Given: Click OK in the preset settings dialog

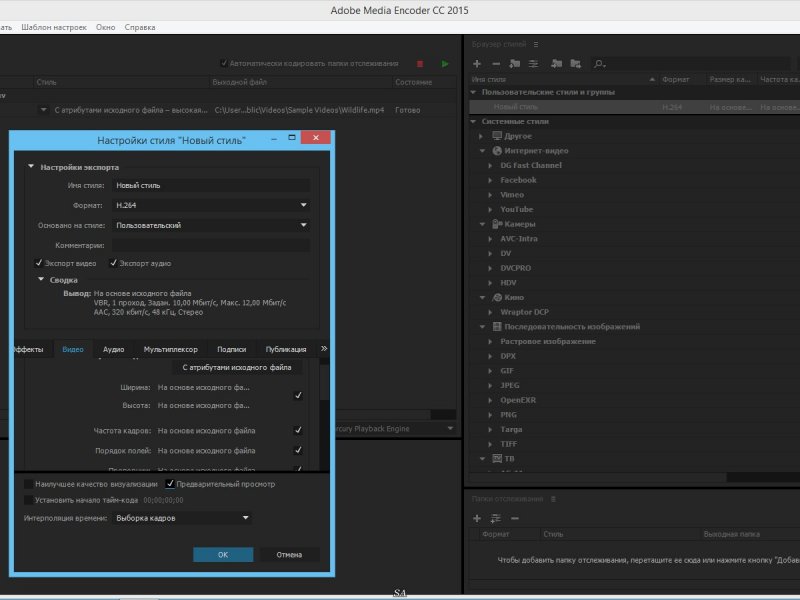Looking at the screenshot, I should pyautogui.click(x=223, y=555).
